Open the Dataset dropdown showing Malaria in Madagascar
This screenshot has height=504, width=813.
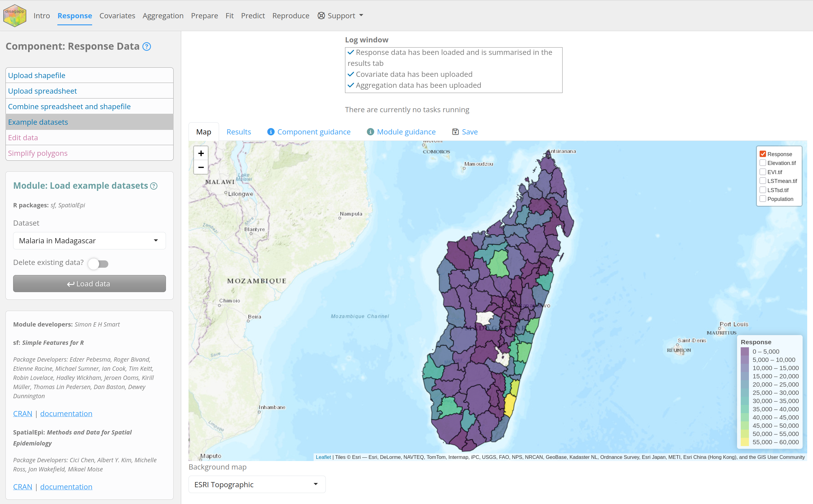pyautogui.click(x=89, y=240)
